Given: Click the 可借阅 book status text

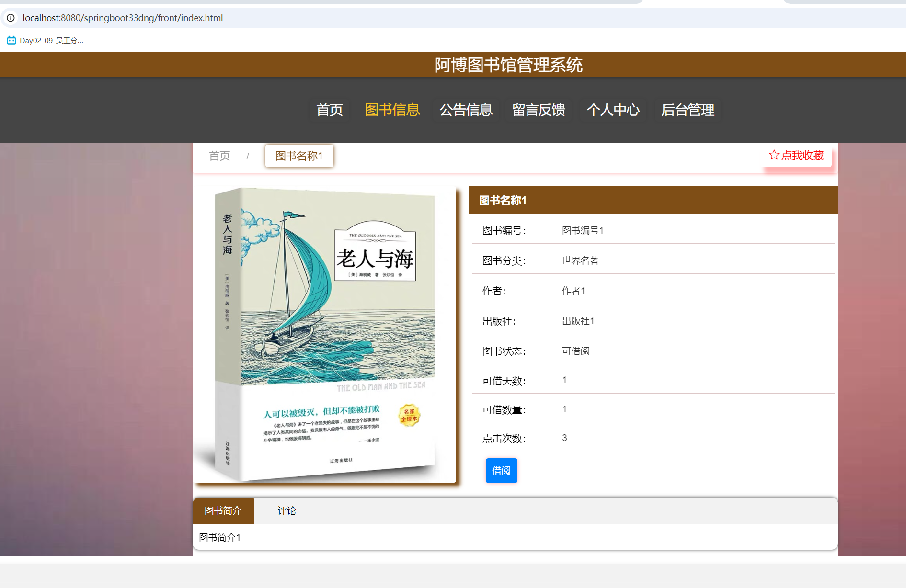Looking at the screenshot, I should 576,350.
